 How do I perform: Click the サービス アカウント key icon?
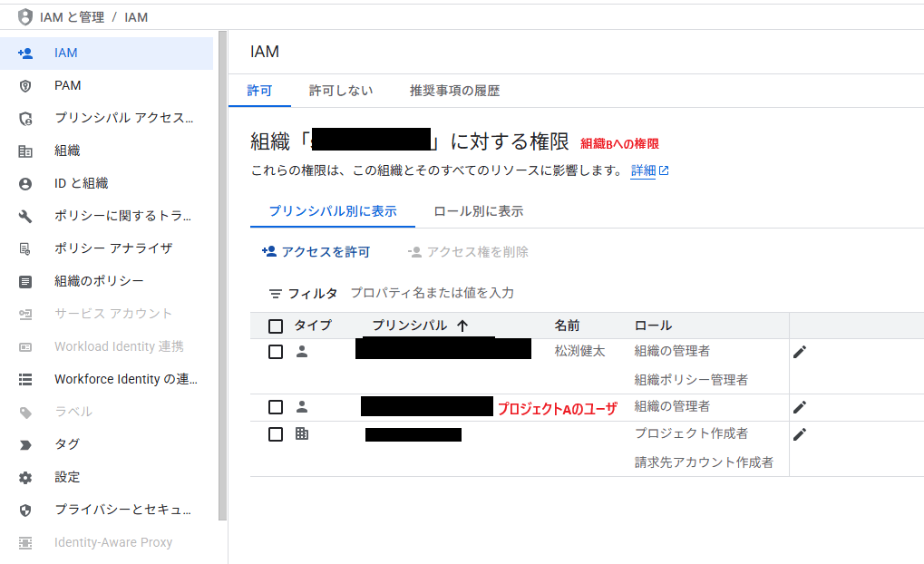(x=25, y=314)
